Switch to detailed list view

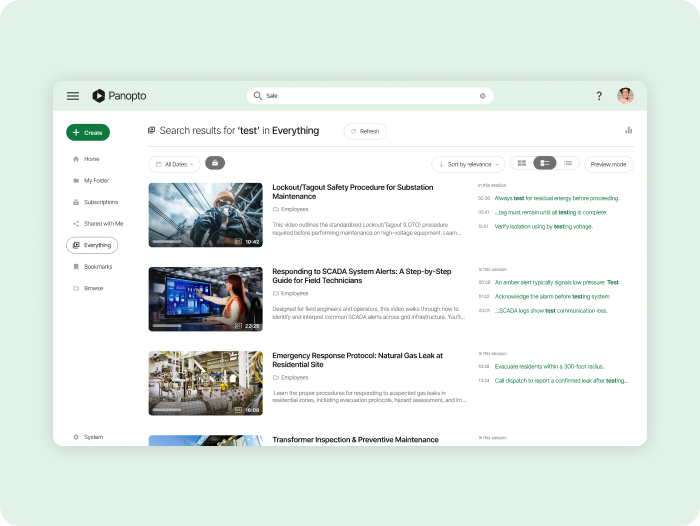click(545, 163)
